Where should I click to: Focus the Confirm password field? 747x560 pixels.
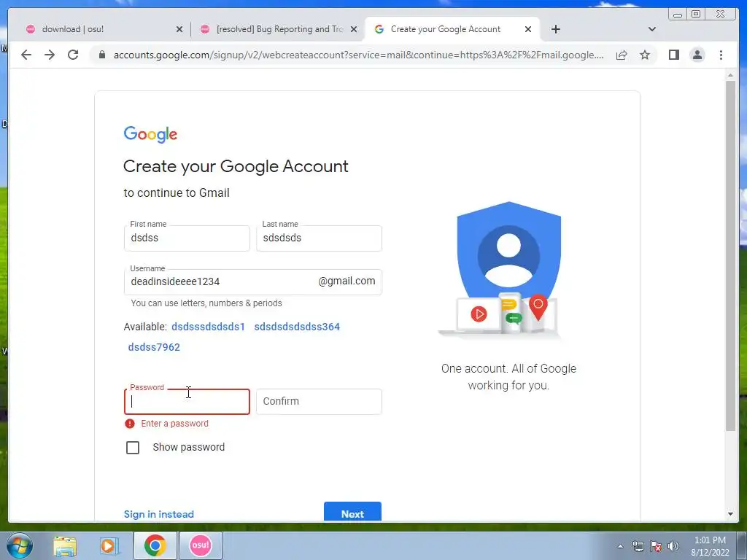click(x=319, y=402)
